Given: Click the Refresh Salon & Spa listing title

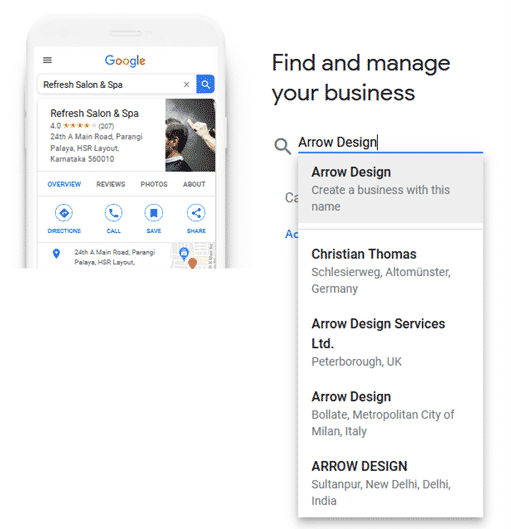Looking at the screenshot, I should point(94,113).
